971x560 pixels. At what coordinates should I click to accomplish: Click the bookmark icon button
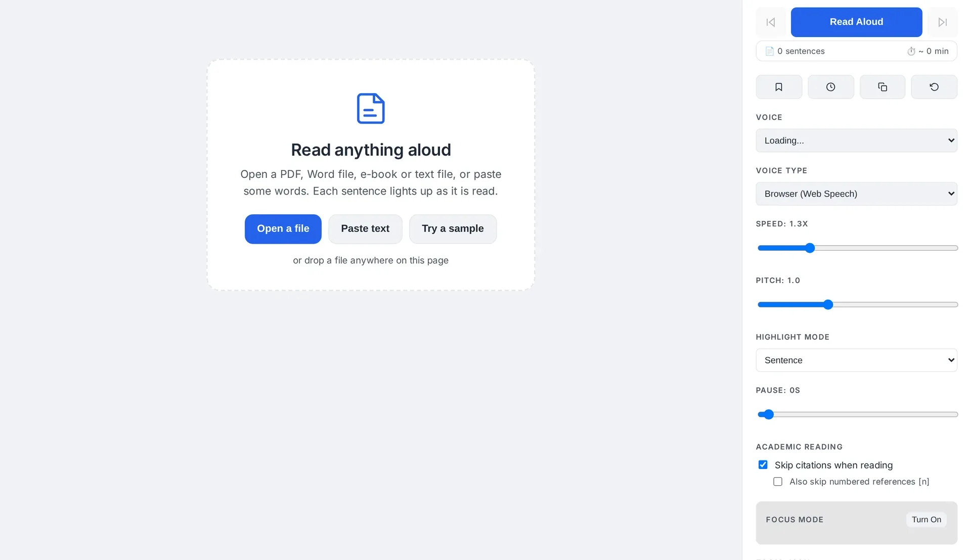[779, 87]
